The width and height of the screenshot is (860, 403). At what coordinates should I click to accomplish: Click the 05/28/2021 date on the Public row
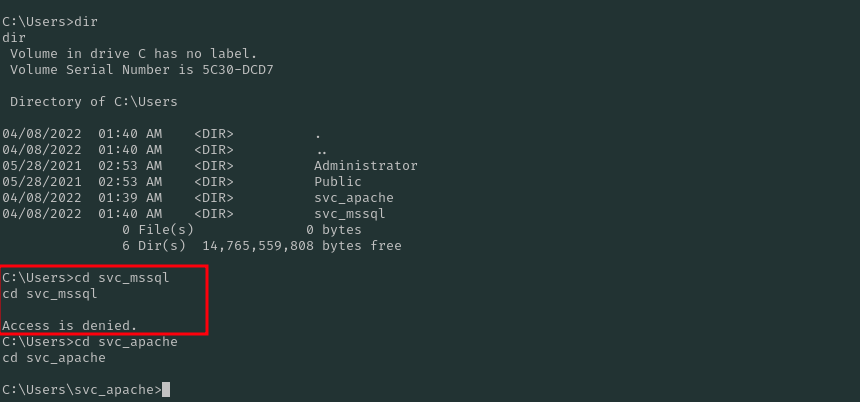click(x=41, y=182)
